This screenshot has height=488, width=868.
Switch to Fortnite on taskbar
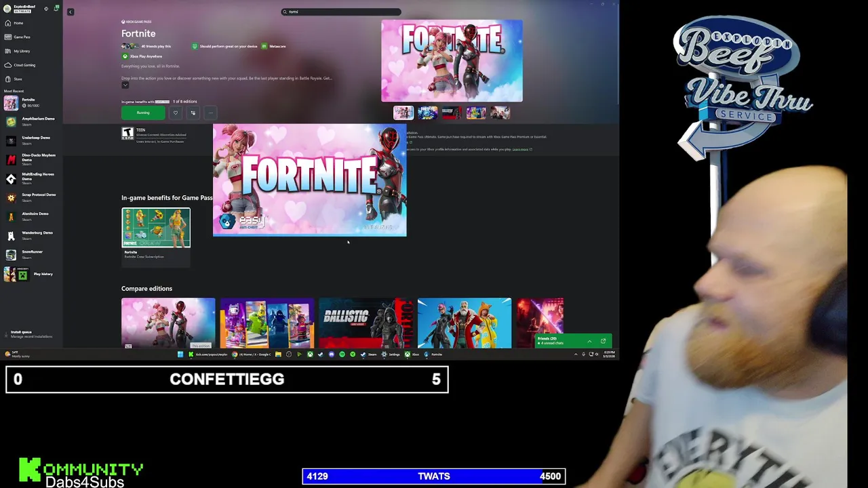coord(433,354)
